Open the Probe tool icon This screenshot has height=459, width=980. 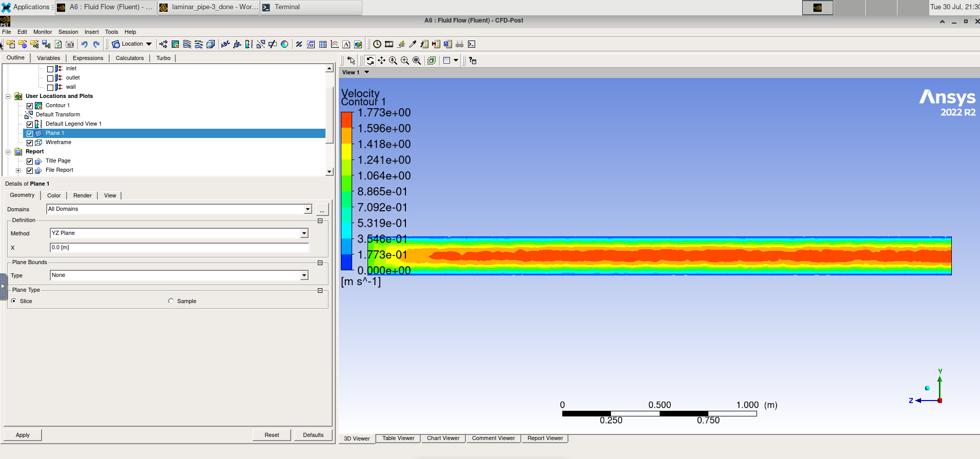click(413, 44)
